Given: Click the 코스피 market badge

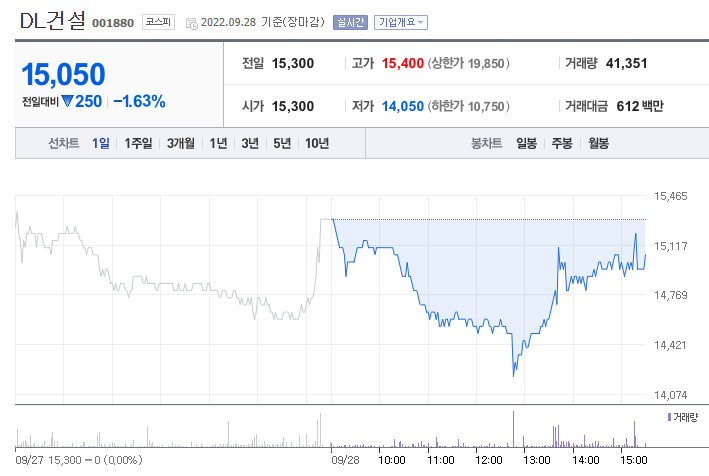Looking at the screenshot, I should (x=158, y=22).
